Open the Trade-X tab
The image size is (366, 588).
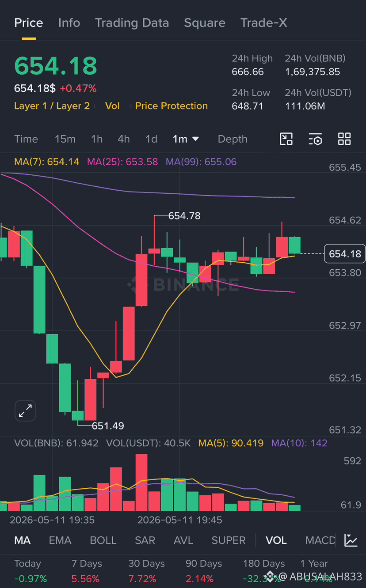(264, 23)
